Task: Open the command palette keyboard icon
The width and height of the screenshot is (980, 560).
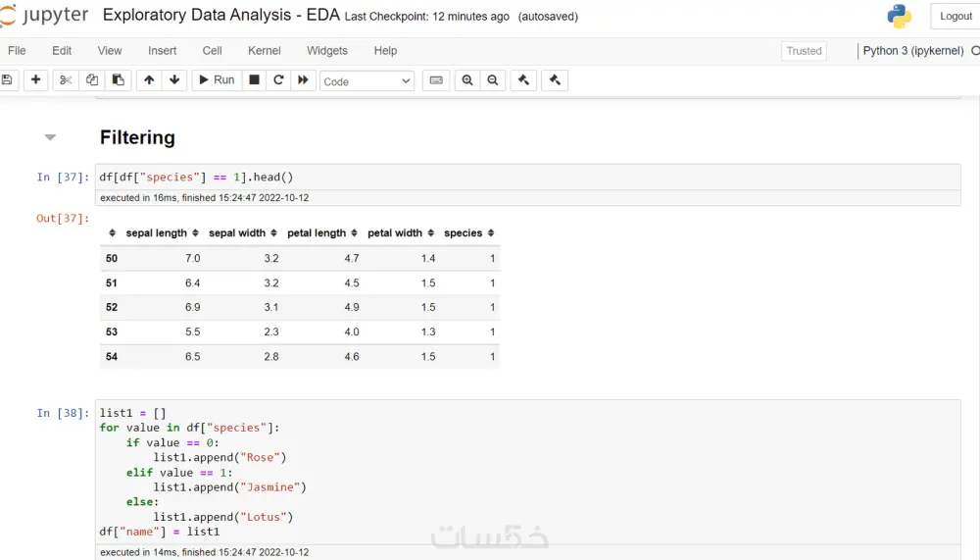Action: (436, 80)
